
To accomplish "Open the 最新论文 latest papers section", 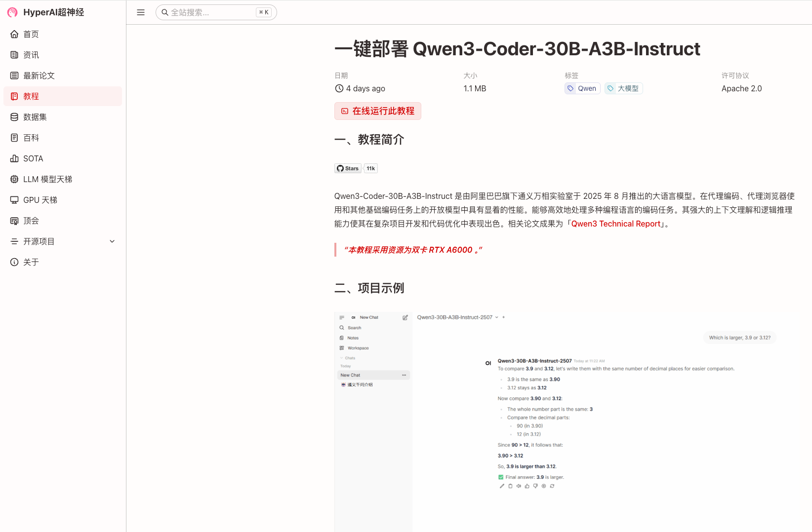I will coord(38,76).
